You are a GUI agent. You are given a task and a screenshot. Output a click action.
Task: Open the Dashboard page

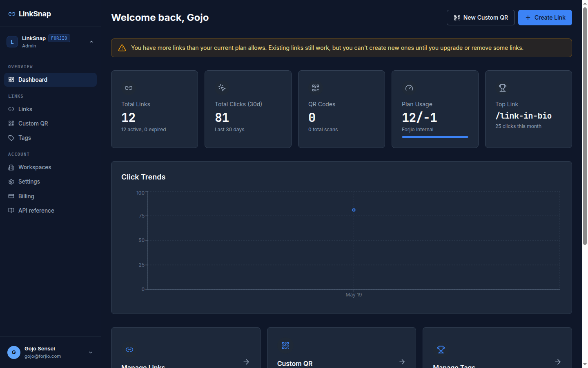(x=50, y=80)
